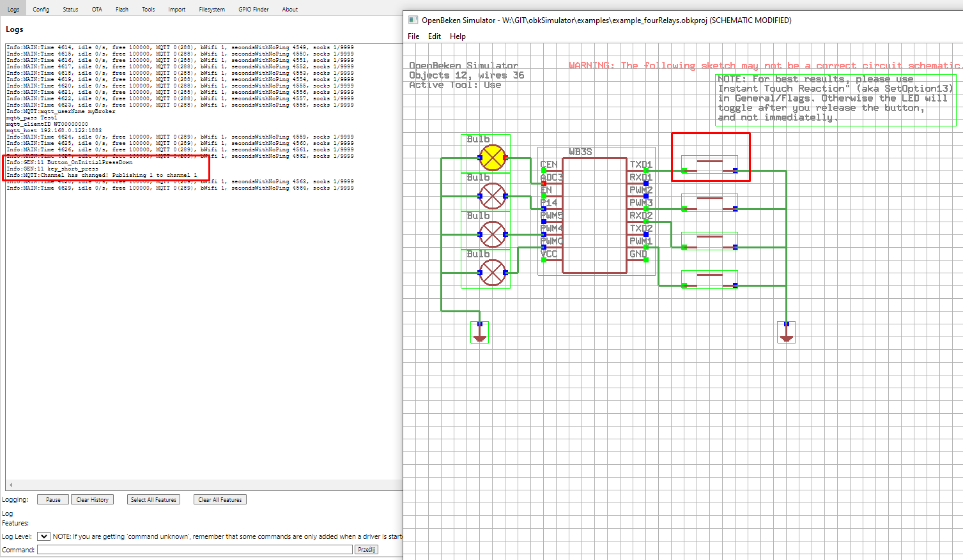
Task: Click the second push button in schematic
Action: click(709, 203)
